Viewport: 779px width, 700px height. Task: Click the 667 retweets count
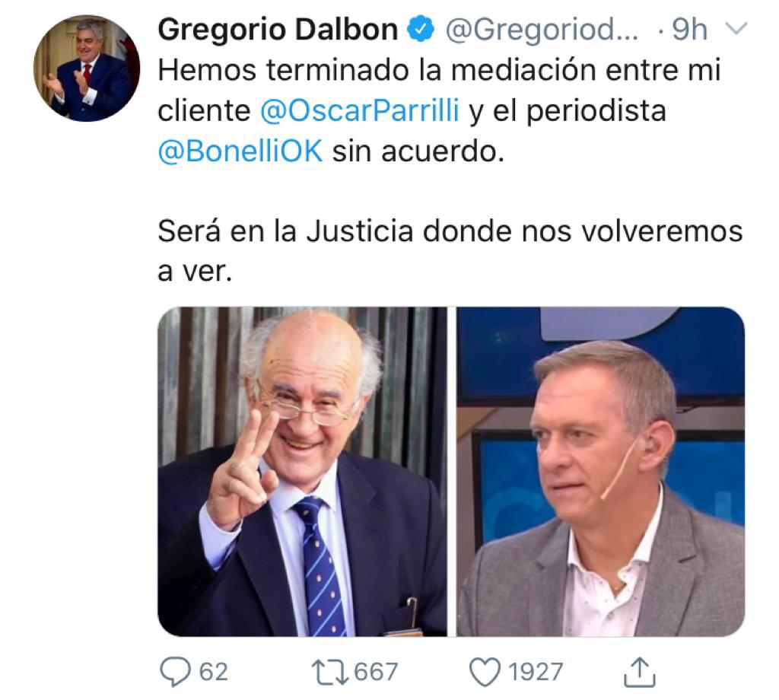point(376,672)
